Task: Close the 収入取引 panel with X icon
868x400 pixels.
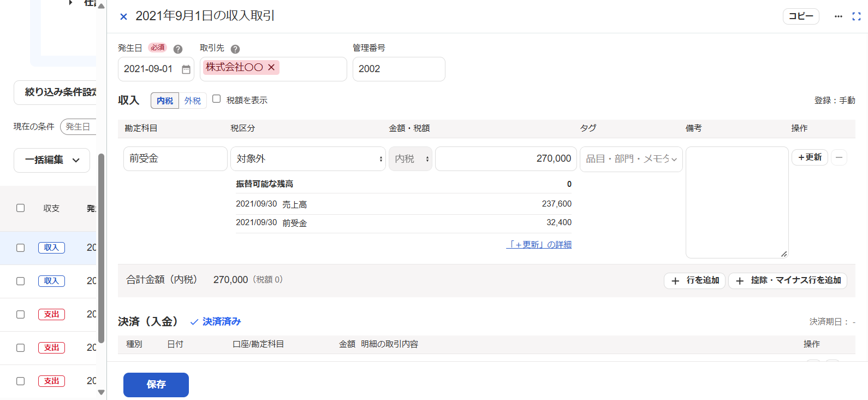Action: (123, 16)
